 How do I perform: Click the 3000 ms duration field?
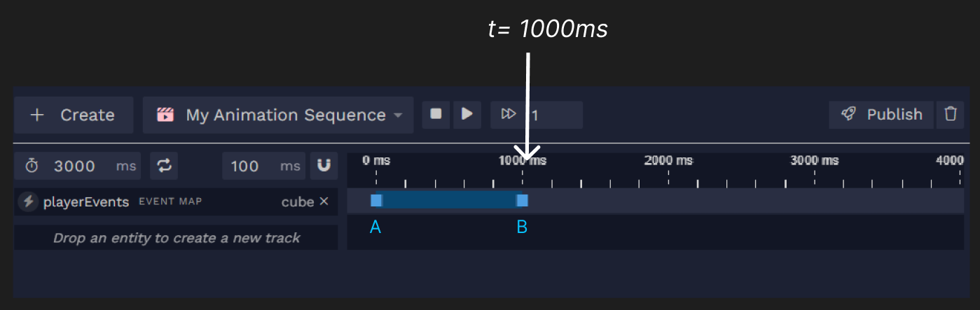pos(75,166)
